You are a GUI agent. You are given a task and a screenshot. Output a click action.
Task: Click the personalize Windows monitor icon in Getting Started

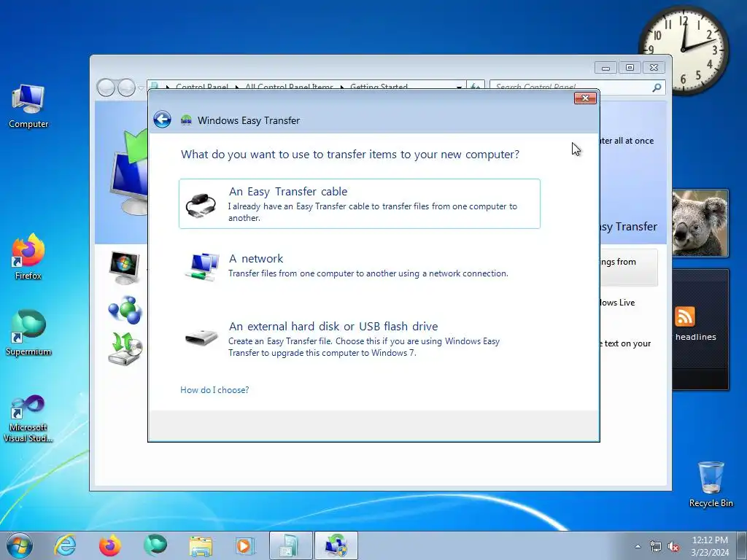124,268
